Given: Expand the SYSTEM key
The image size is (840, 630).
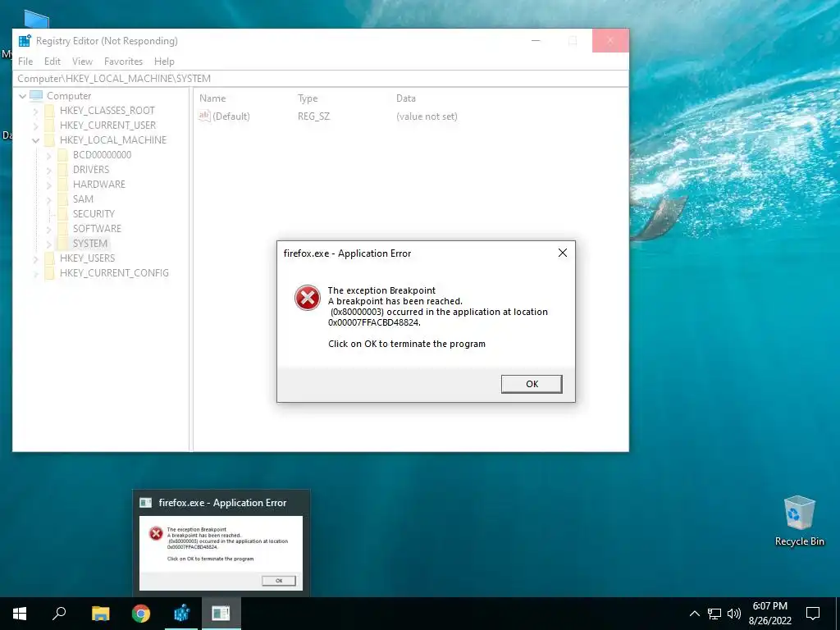Looking at the screenshot, I should pos(48,244).
